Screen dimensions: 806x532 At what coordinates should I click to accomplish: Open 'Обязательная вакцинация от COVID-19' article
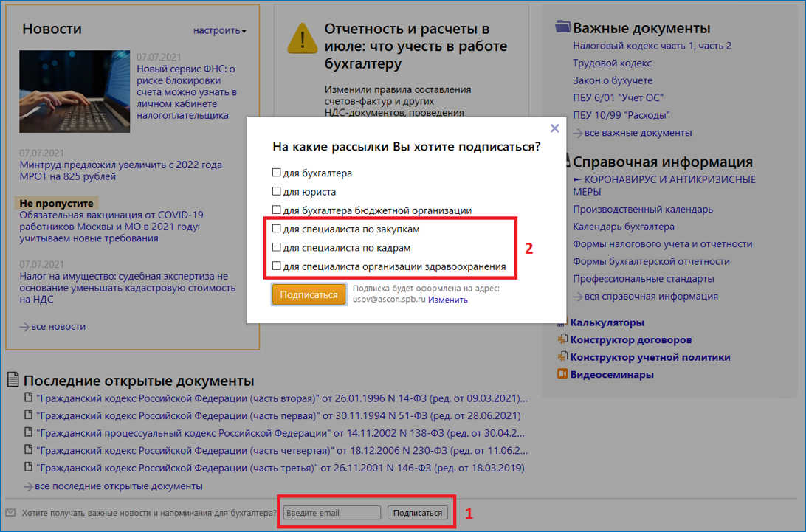tap(111, 227)
